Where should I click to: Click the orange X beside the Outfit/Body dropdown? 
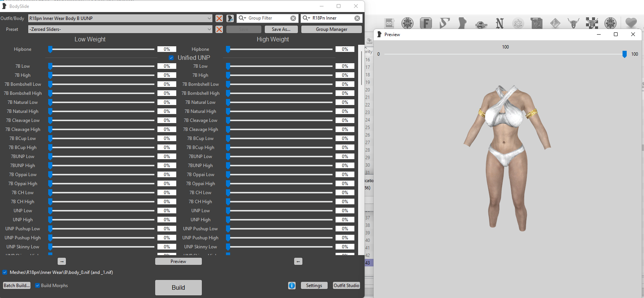(x=219, y=18)
